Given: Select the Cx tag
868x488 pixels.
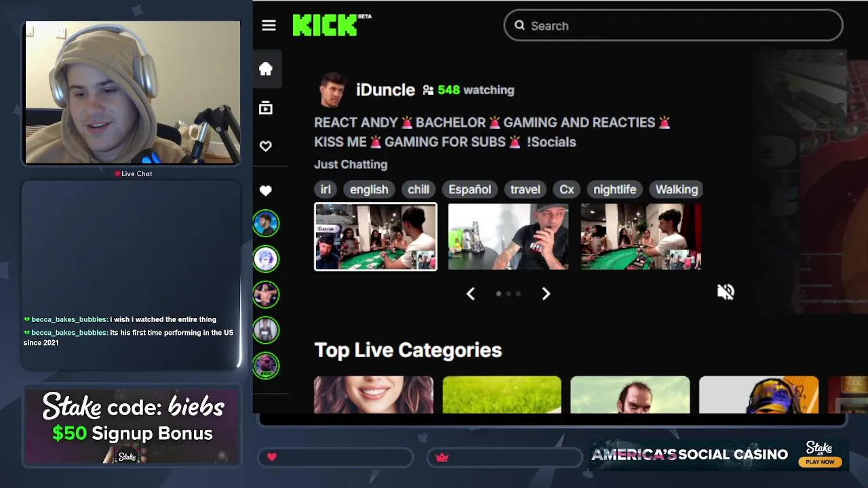Looking at the screenshot, I should coord(567,189).
